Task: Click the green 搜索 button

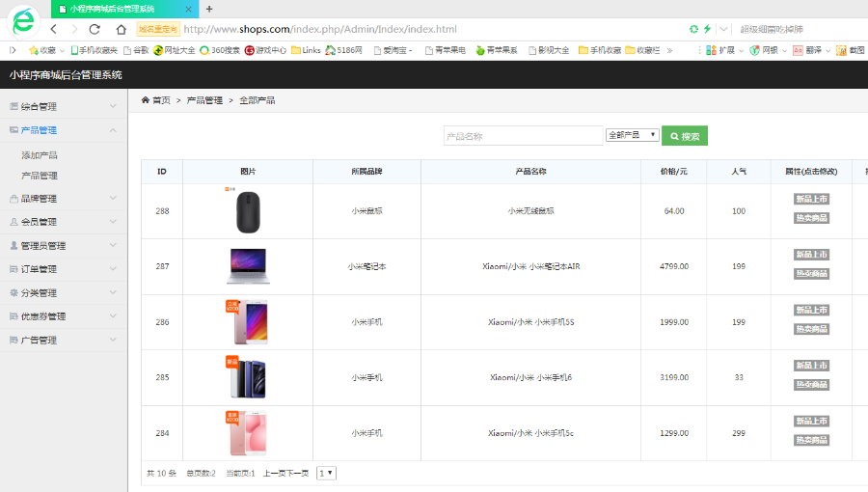Action: click(685, 136)
